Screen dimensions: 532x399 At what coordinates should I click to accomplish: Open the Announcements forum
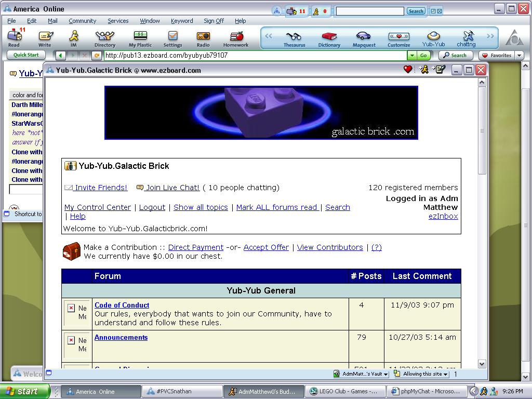(x=121, y=337)
